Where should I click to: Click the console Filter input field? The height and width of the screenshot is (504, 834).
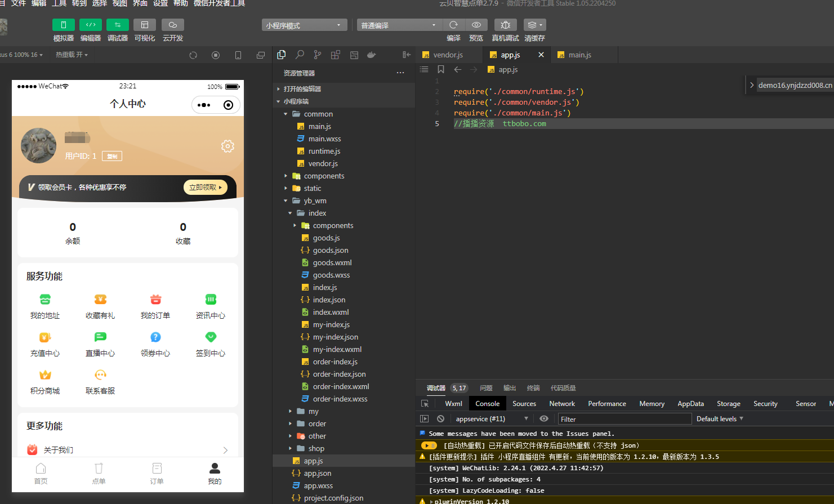(x=625, y=419)
